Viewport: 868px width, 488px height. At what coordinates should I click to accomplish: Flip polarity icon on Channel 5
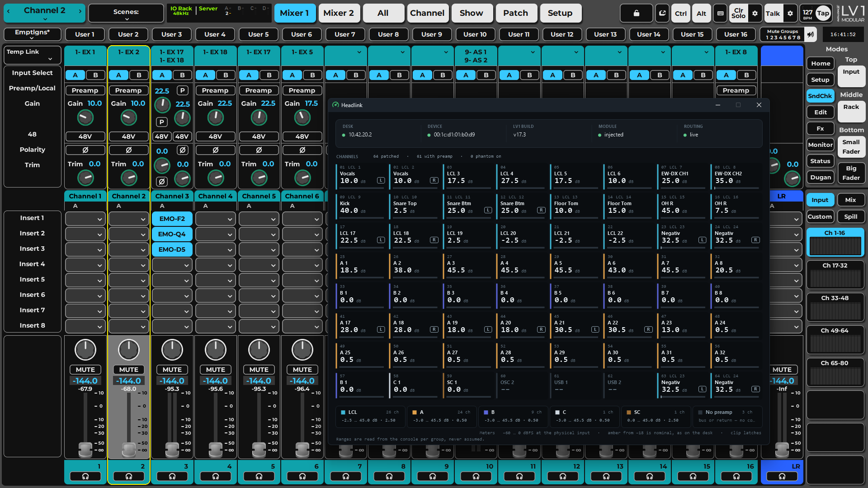pos(259,150)
